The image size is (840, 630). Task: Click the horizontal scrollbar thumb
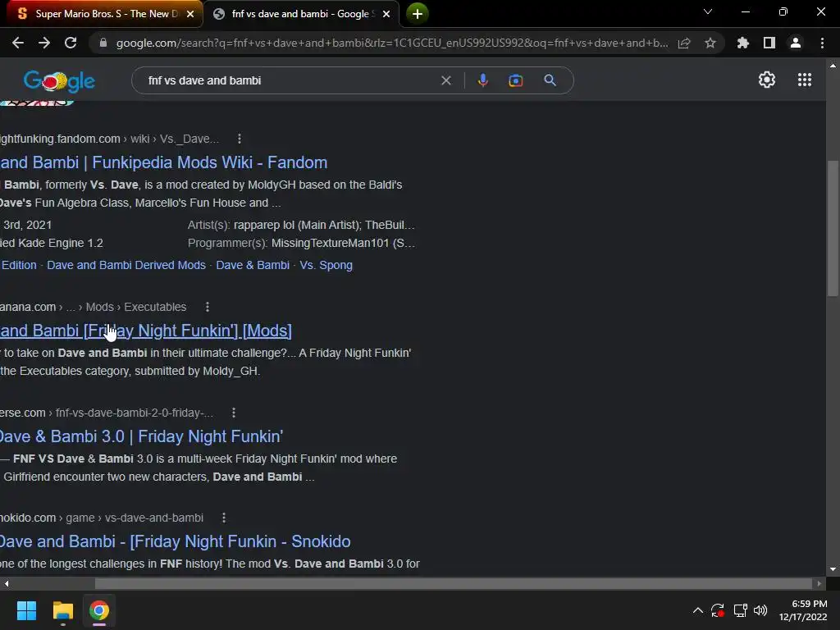click(x=453, y=583)
